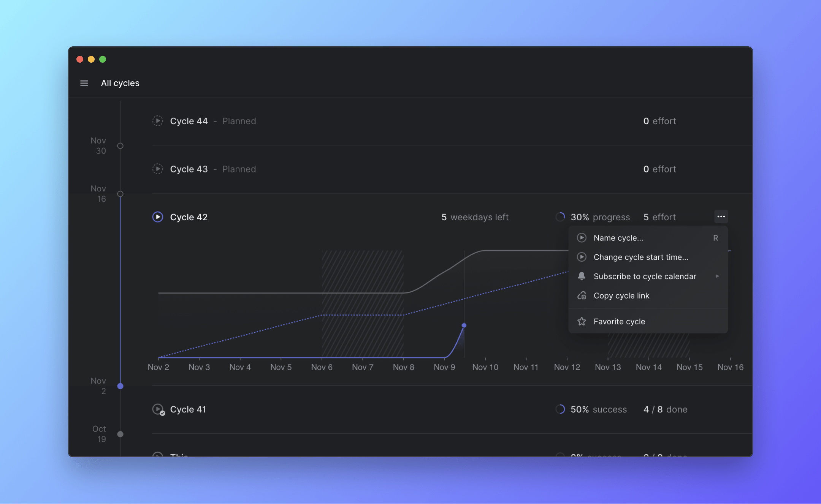
Task: Click the bell icon for calendar subscription
Action: [x=582, y=276]
